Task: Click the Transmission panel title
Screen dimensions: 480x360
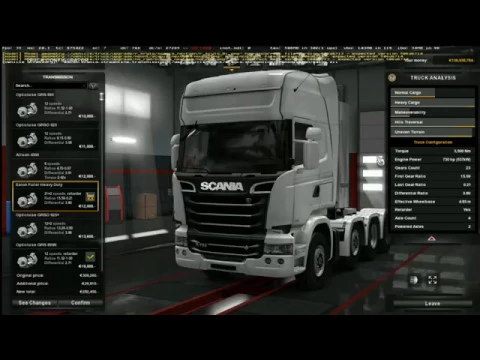Action: click(x=58, y=77)
